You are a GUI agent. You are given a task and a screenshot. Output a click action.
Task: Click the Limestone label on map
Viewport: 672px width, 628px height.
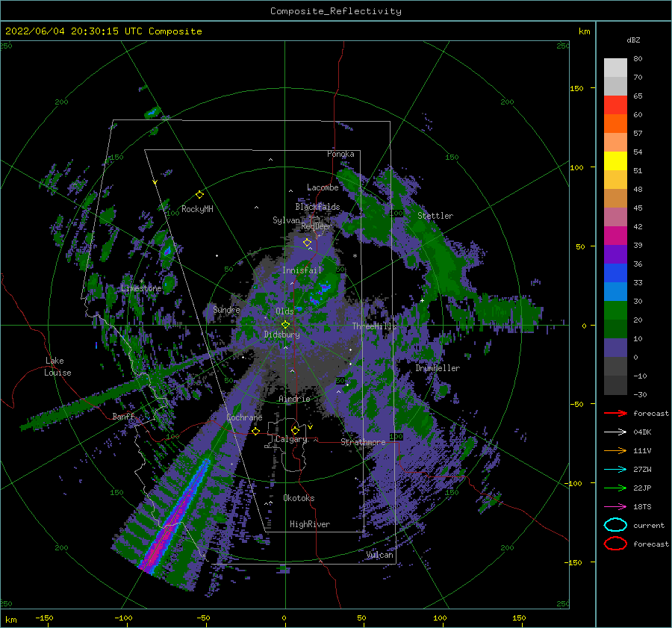click(141, 288)
